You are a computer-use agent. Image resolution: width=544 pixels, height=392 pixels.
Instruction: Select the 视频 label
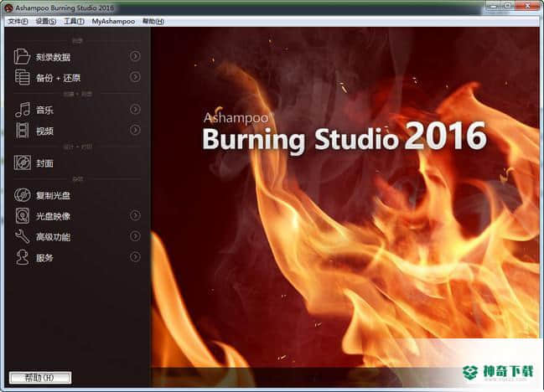(x=44, y=131)
